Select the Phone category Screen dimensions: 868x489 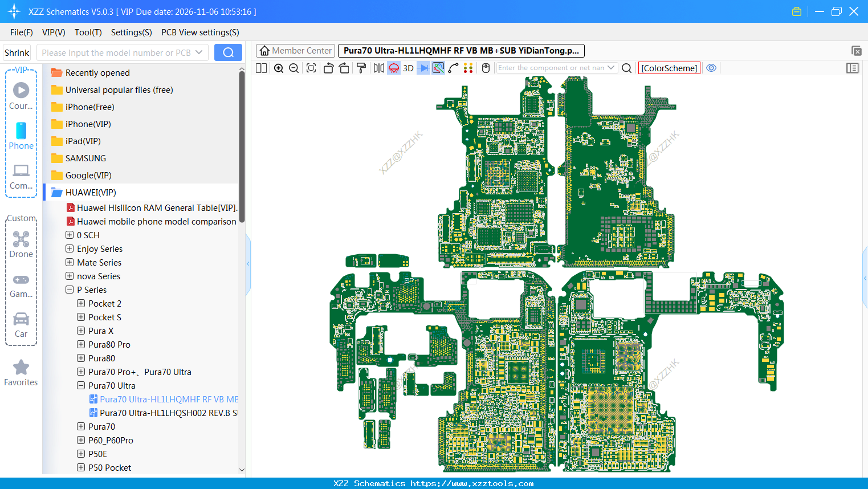[21, 136]
